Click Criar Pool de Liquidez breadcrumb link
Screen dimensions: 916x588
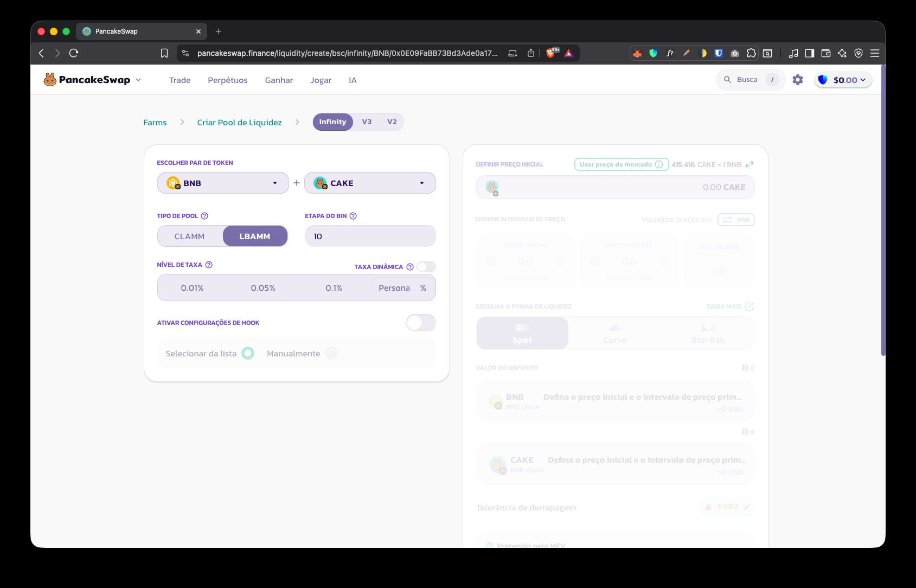[x=240, y=123]
